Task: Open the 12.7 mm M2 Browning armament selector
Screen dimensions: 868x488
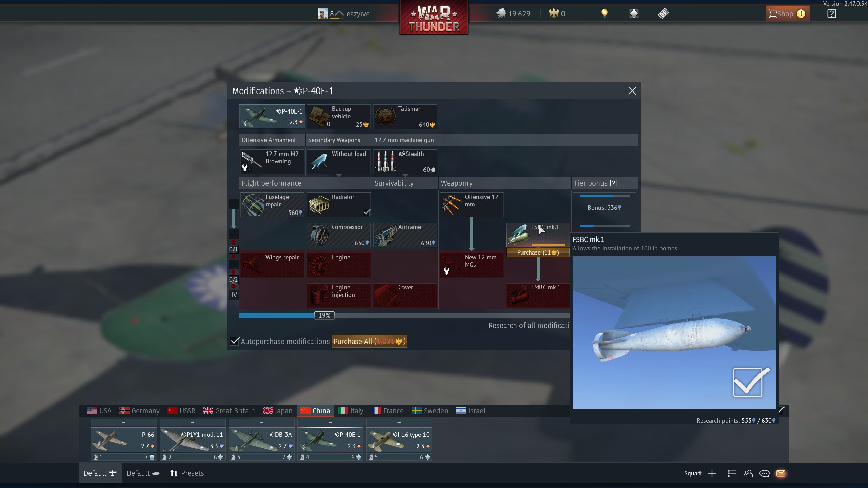Action: coord(272,162)
